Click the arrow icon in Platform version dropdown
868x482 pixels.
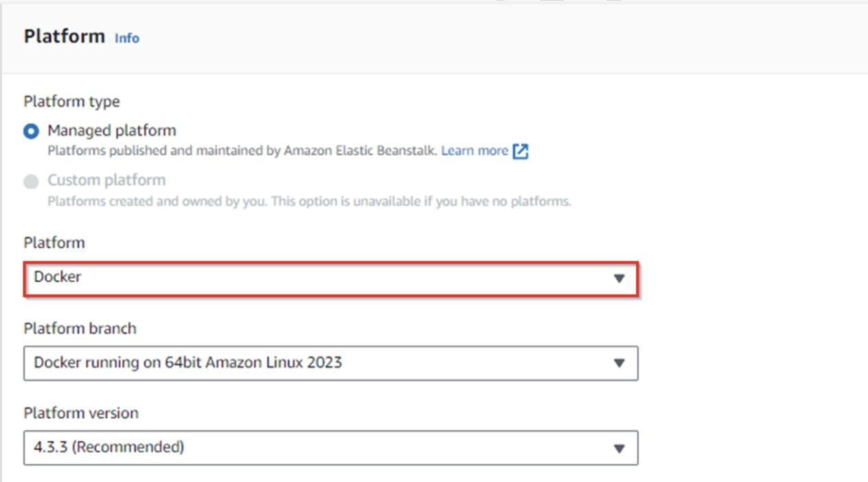619,448
